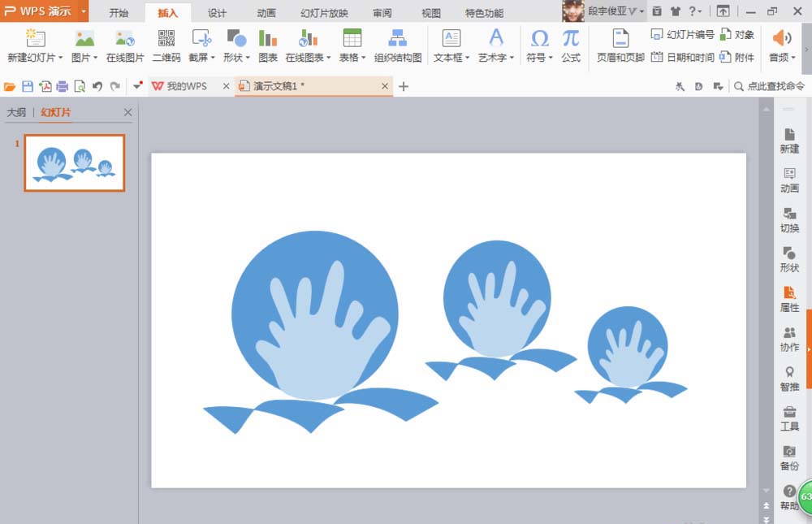Screen dimensions: 812x524
Task: Expand the WPS 演示 application menu arrow
Action: coord(84,11)
